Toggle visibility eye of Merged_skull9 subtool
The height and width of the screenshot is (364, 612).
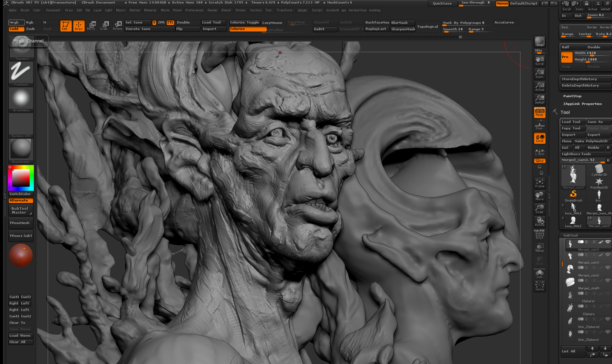(607, 280)
